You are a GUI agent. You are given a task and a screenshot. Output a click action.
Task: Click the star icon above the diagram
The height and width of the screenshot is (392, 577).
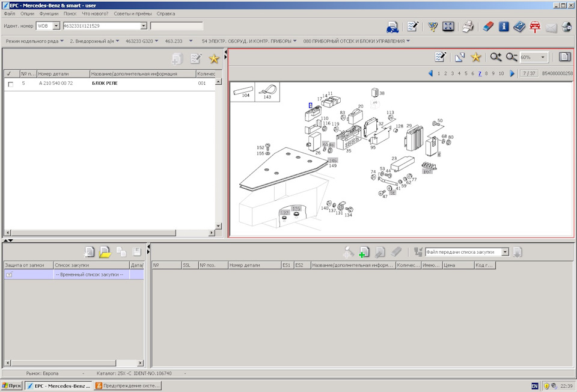click(x=476, y=57)
